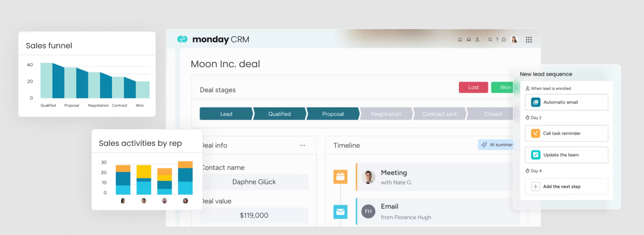Click the orange Call task reminder icon

click(x=535, y=133)
